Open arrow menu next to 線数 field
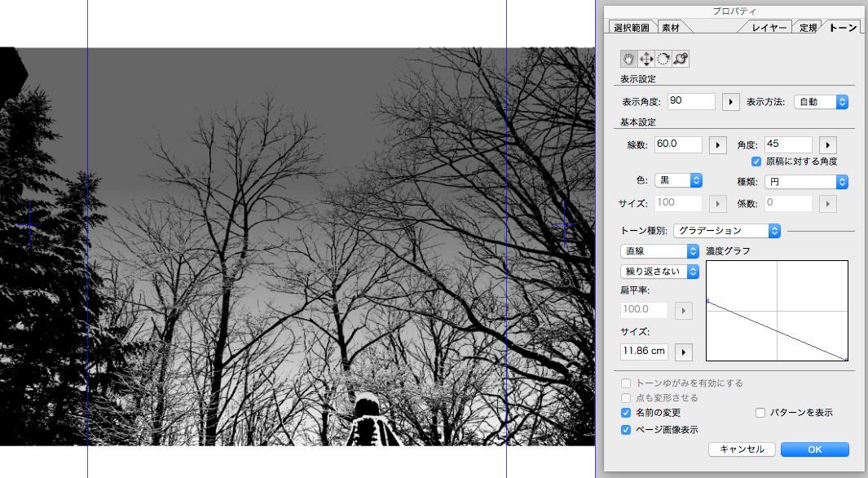Viewport: 868px width, 478px height. [x=718, y=145]
